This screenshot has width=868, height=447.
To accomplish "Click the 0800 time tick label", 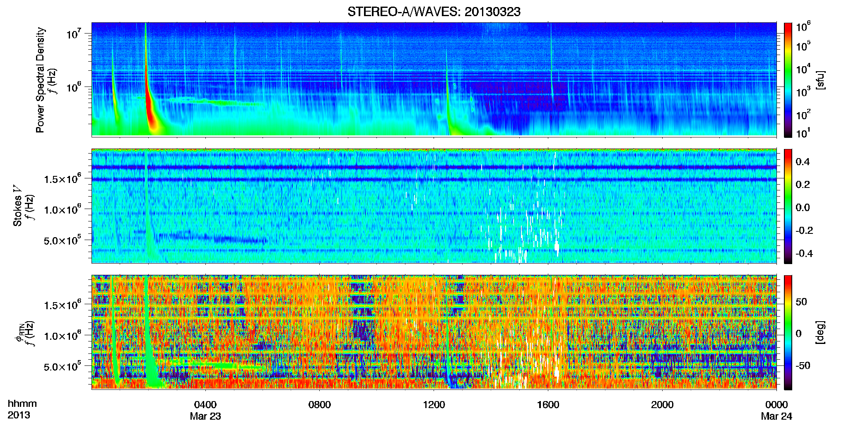I will point(320,404).
